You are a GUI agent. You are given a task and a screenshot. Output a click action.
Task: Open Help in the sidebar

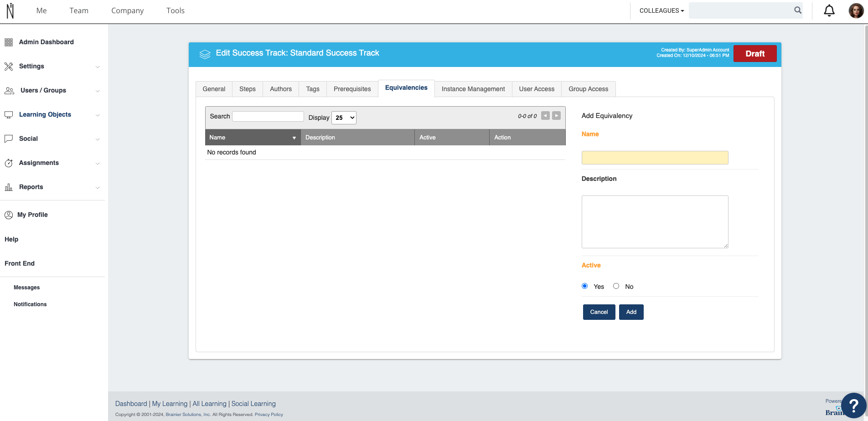coord(11,239)
